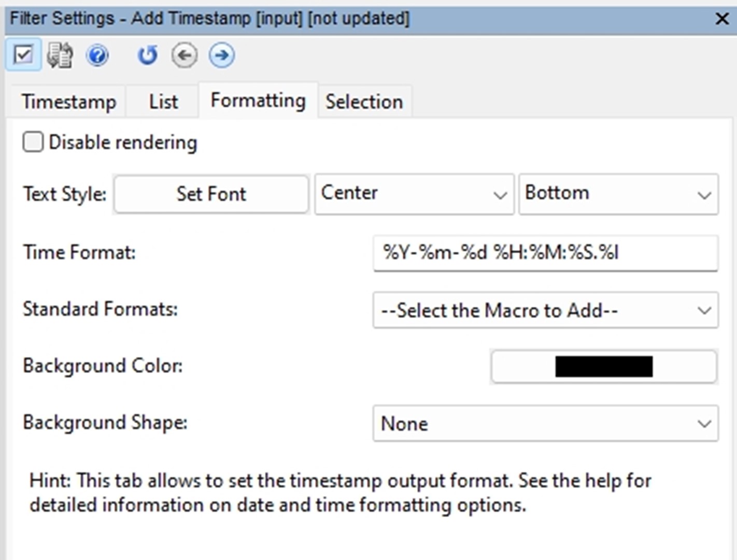737x560 pixels.
Task: Expand the Background Shape dropdown set to None
Action: tap(545, 423)
